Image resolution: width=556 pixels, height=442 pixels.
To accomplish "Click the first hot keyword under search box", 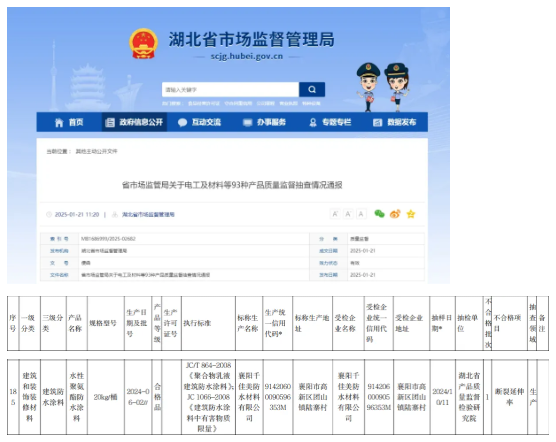I will (204, 103).
